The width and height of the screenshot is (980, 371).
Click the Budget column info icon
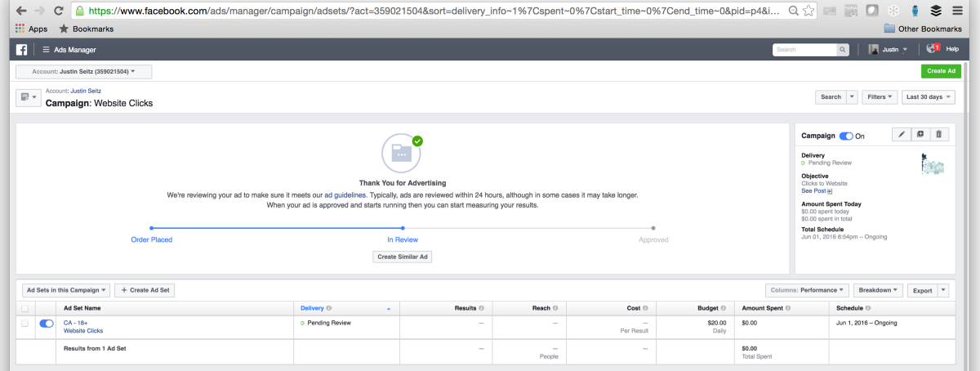click(724, 308)
